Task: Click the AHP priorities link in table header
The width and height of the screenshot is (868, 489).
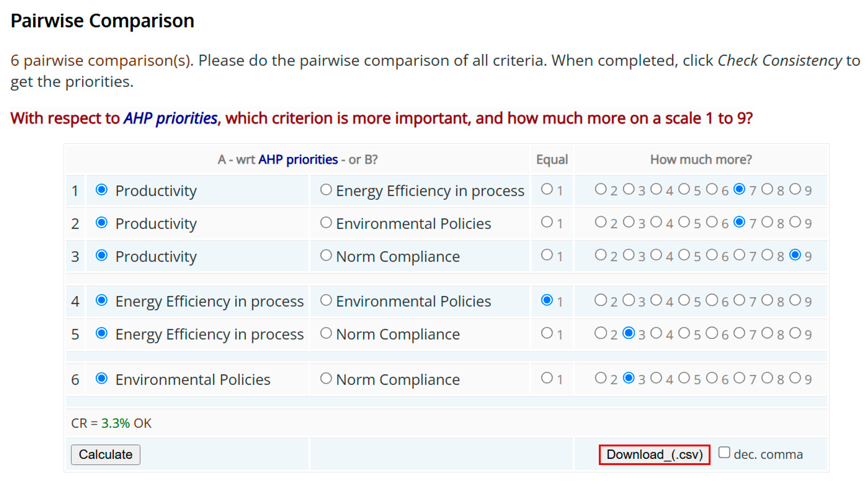Action: click(298, 159)
